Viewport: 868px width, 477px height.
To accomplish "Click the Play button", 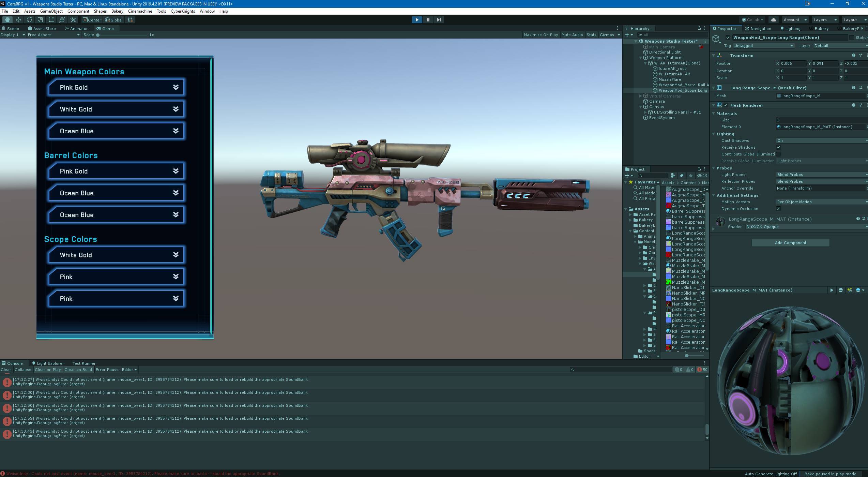I will (x=417, y=20).
